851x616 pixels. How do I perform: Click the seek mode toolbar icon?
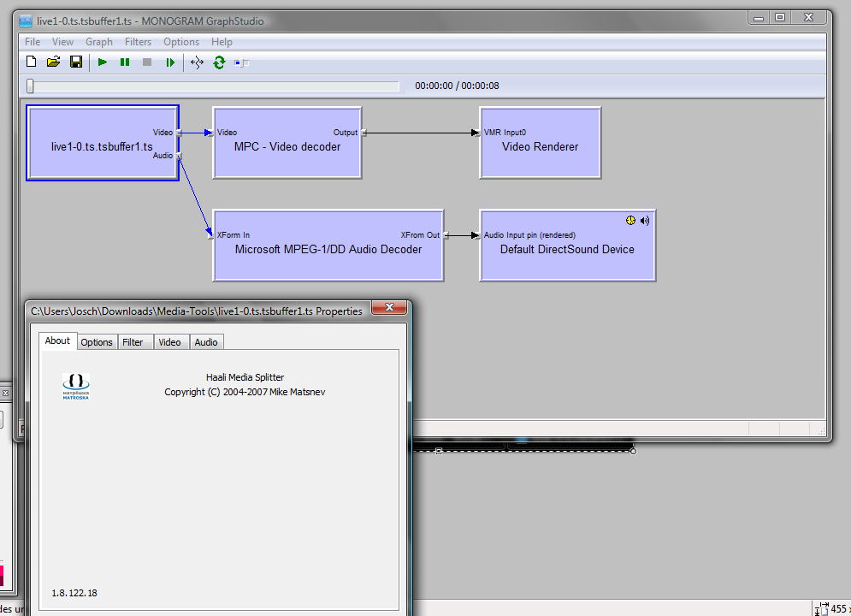pyautogui.click(x=241, y=63)
